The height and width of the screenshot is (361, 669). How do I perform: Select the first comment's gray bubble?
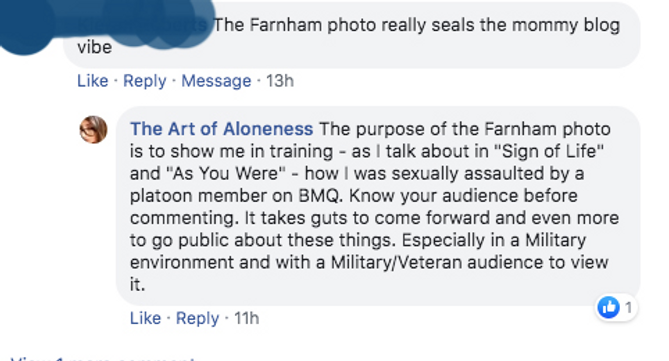point(352,35)
